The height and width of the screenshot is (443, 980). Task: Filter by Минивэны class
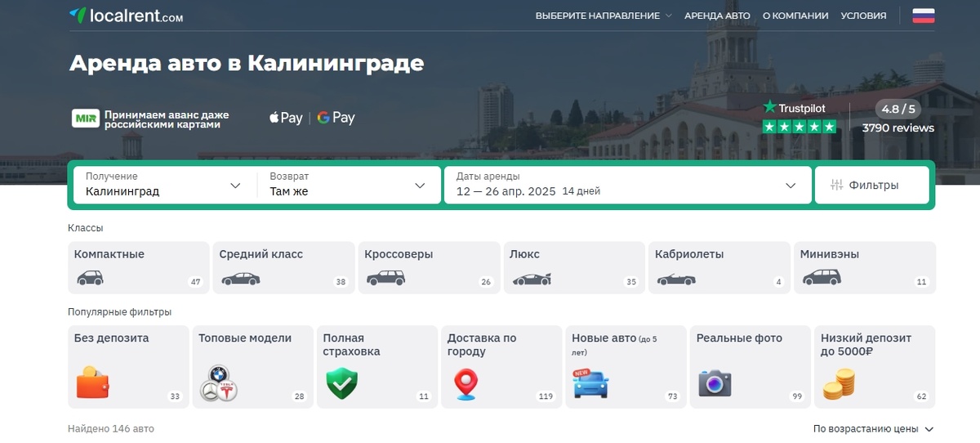pos(865,267)
